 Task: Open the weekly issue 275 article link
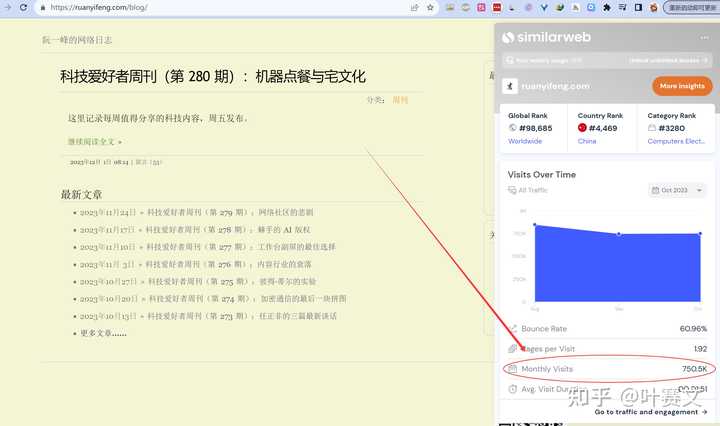coord(232,281)
